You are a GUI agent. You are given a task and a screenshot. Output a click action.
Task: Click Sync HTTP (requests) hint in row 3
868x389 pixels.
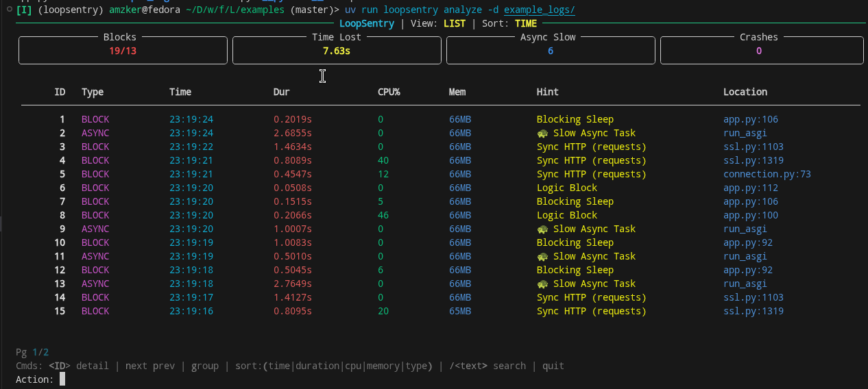point(592,147)
